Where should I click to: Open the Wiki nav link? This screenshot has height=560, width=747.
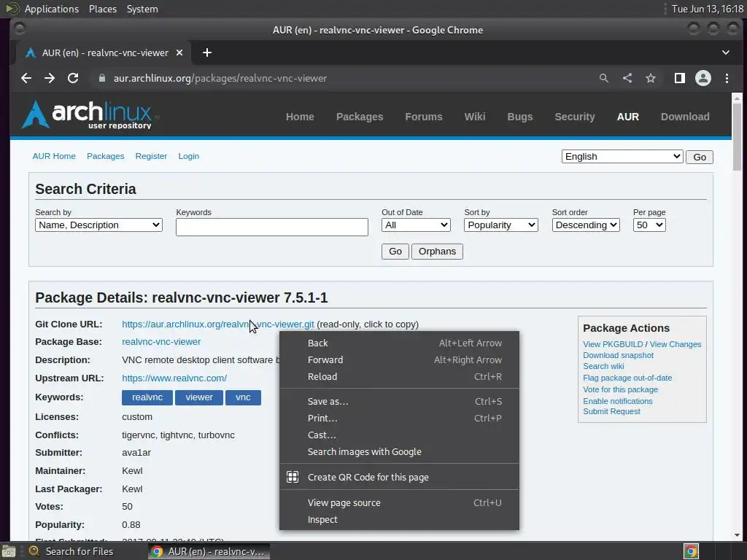click(x=474, y=117)
